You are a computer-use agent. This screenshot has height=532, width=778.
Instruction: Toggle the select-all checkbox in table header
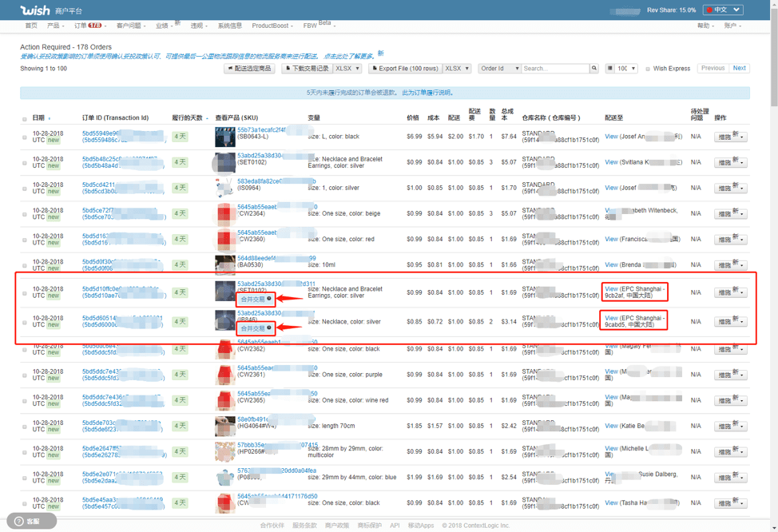point(24,119)
